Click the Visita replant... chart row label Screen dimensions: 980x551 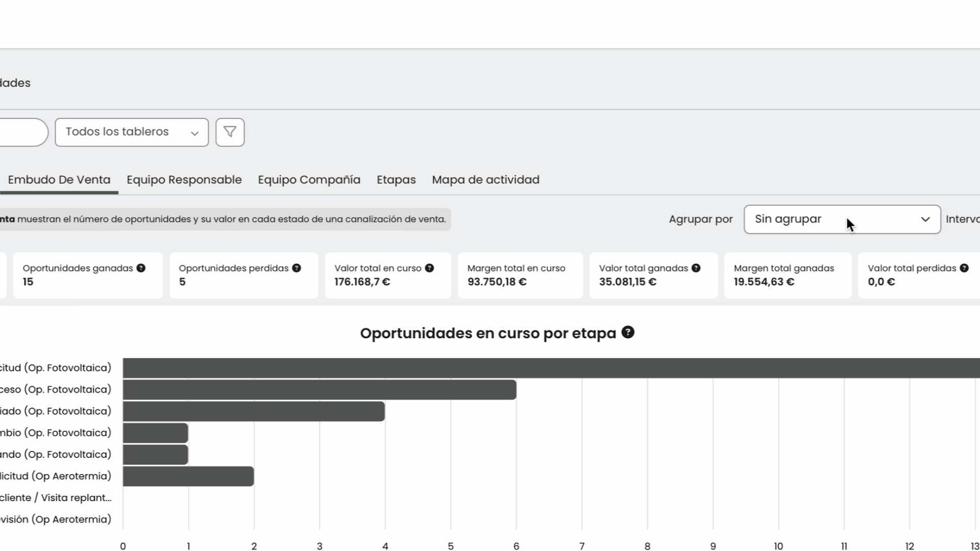click(x=56, y=498)
